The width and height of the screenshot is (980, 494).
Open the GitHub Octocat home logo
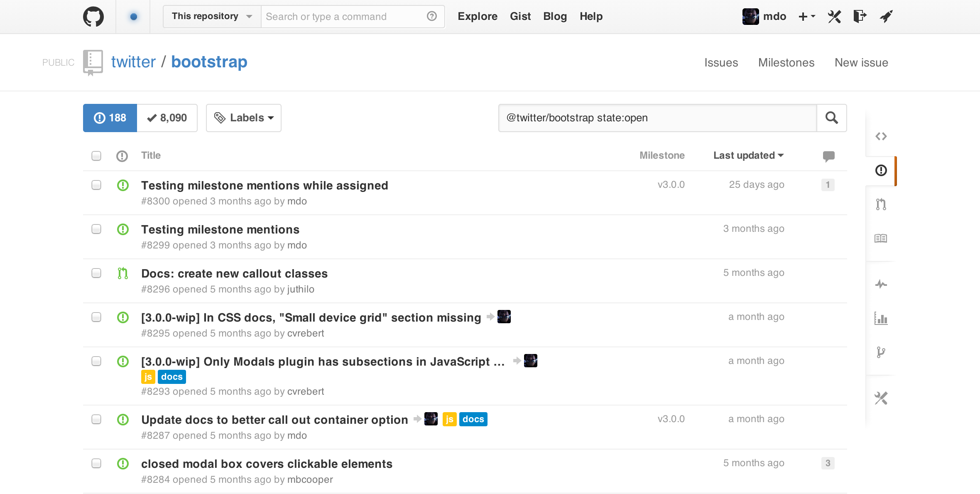pyautogui.click(x=93, y=17)
